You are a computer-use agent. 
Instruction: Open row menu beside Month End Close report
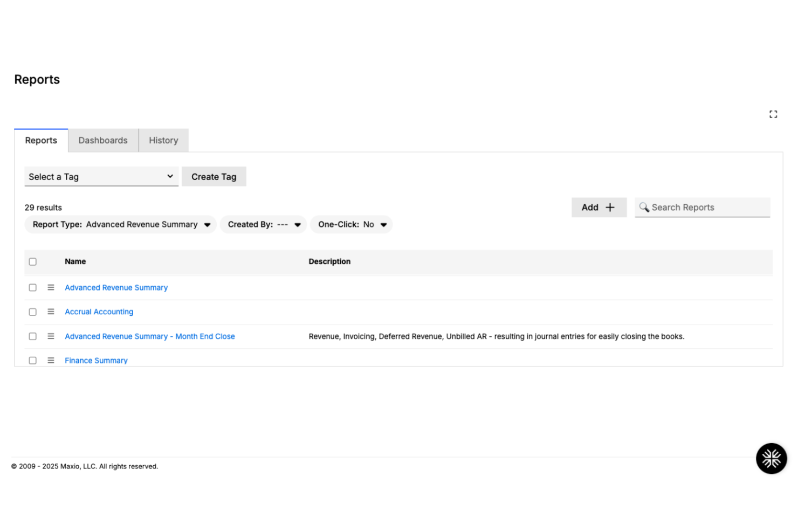tap(50, 336)
